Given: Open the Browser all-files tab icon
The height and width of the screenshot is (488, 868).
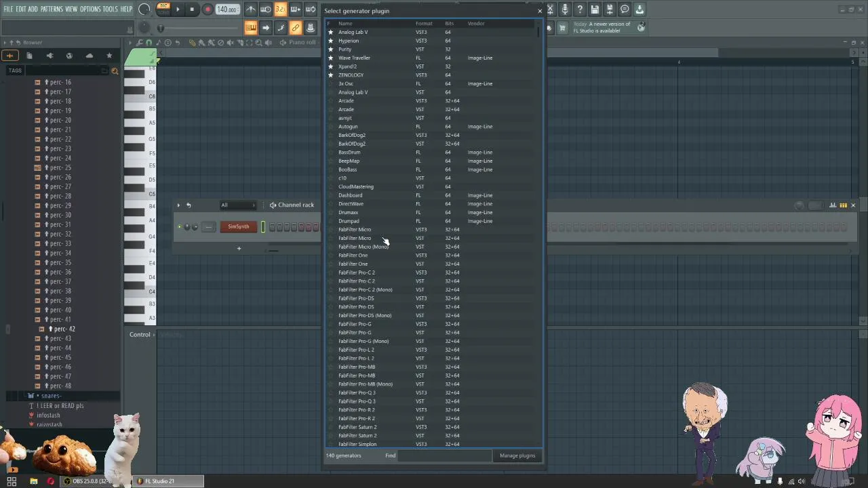Looking at the screenshot, I should click(x=9, y=56).
